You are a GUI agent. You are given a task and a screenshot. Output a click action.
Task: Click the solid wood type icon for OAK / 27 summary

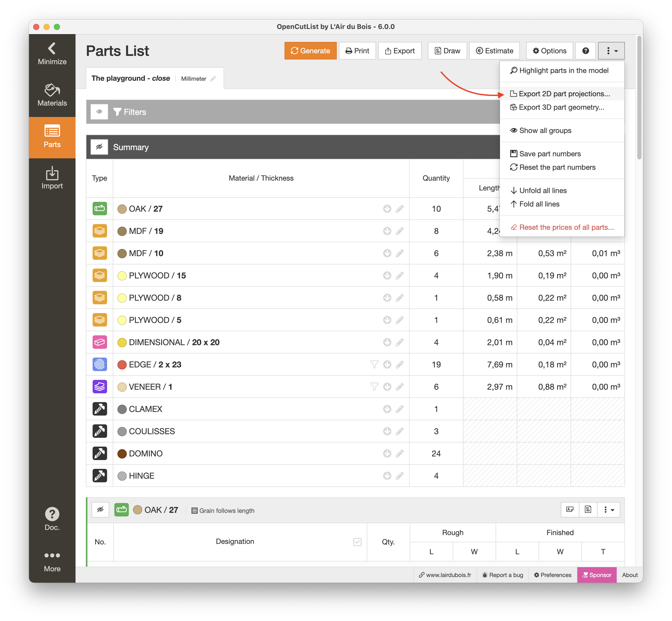tap(100, 209)
